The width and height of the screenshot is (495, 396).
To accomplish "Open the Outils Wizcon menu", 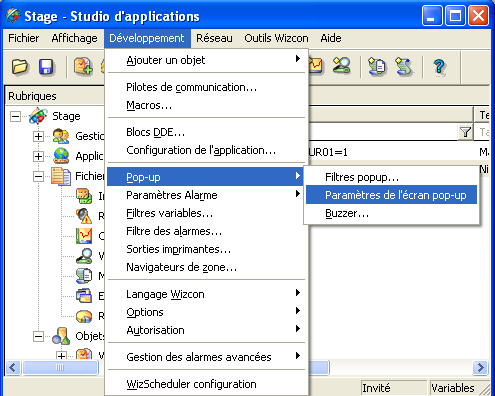I will coord(276,38).
